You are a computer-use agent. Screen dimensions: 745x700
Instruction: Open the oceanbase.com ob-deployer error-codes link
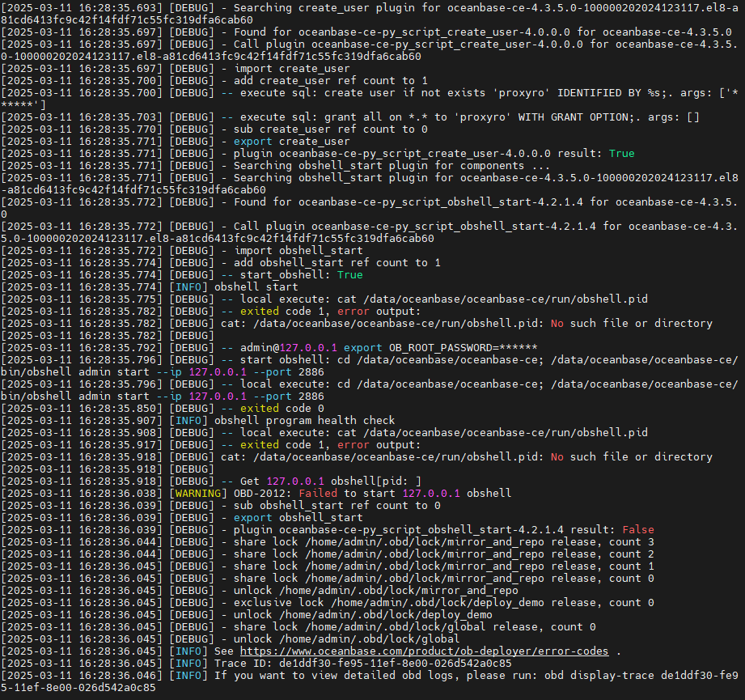[425, 651]
